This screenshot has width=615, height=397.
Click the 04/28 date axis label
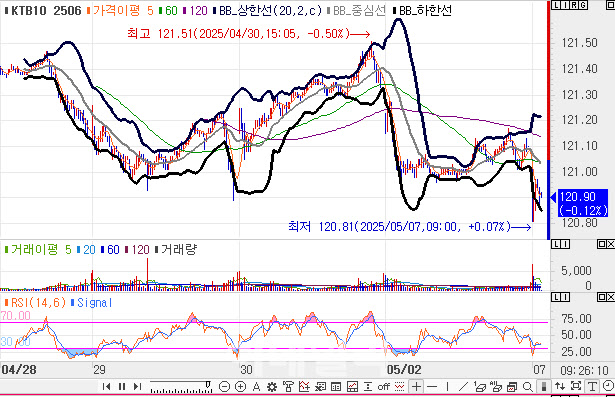(19, 370)
